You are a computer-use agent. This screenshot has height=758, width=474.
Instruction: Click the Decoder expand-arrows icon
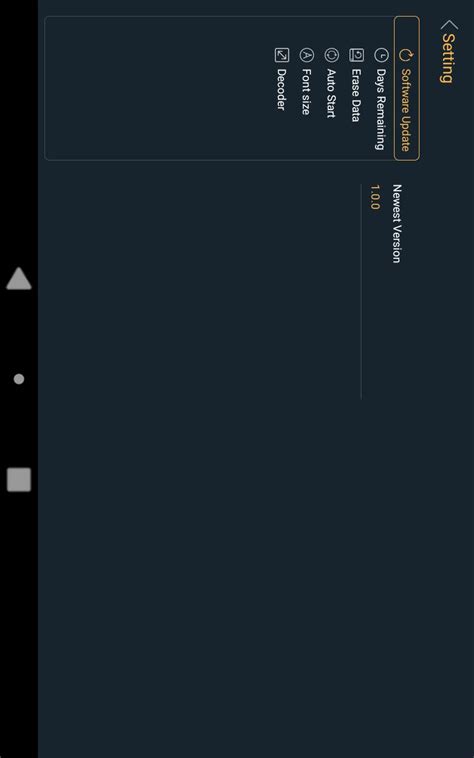click(x=282, y=55)
